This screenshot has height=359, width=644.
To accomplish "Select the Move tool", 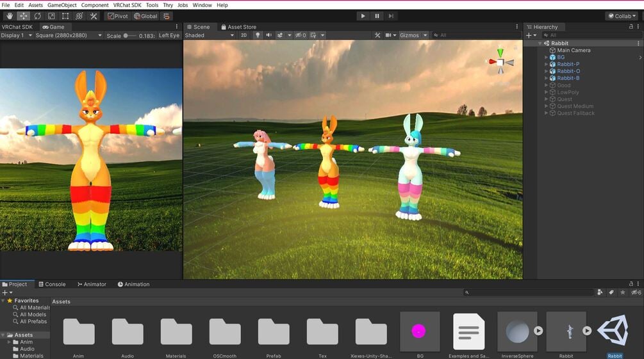I will pos(24,16).
